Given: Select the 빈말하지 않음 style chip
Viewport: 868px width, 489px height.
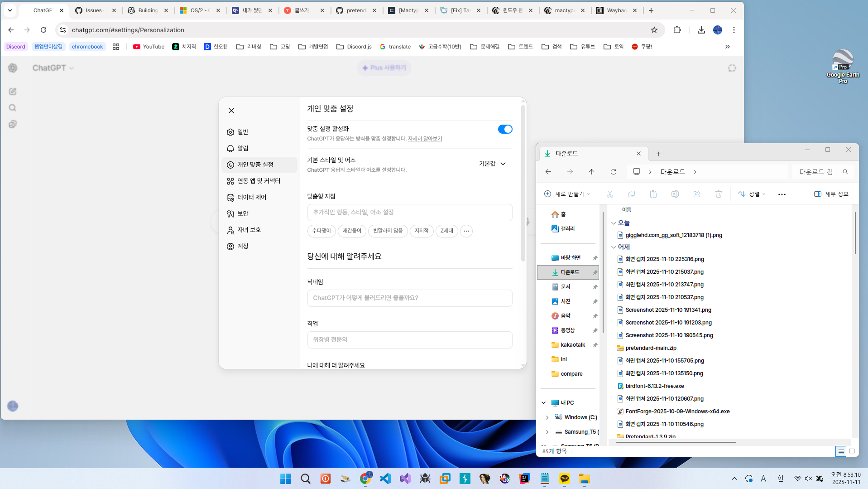Looking at the screenshot, I should [388, 231].
